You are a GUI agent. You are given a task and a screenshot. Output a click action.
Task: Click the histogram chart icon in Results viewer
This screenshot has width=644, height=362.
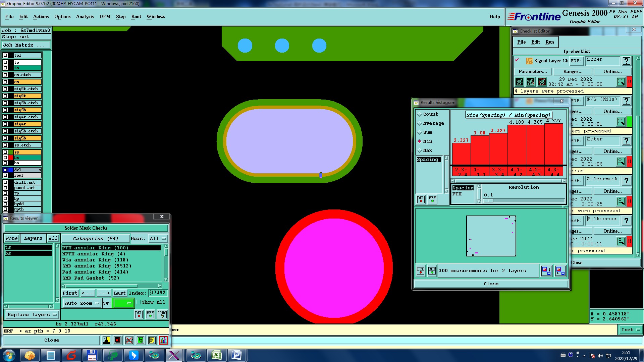163,340
